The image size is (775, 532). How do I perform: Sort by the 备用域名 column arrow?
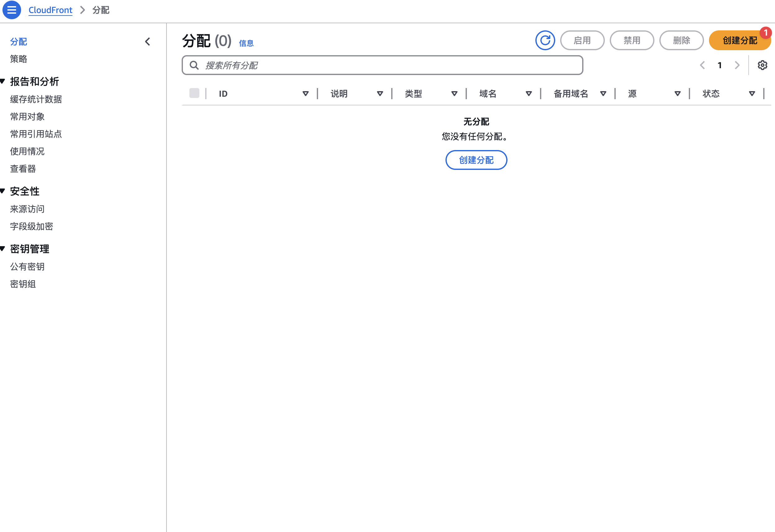point(603,94)
